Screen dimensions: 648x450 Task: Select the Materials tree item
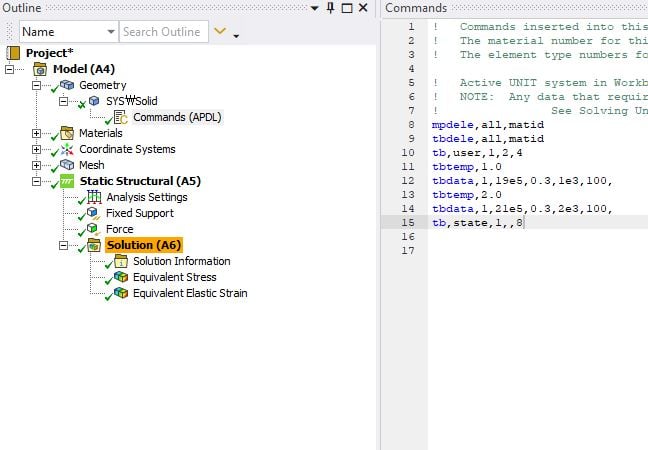101,133
